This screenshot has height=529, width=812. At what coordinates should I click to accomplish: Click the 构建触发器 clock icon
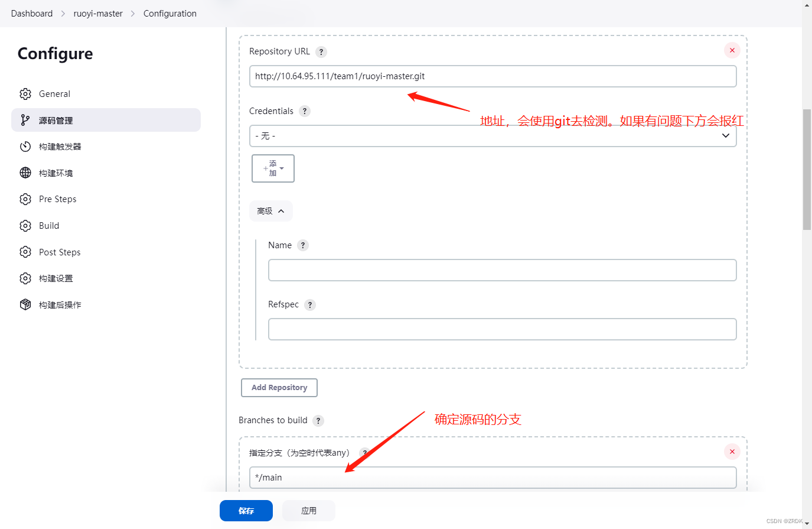coord(25,147)
